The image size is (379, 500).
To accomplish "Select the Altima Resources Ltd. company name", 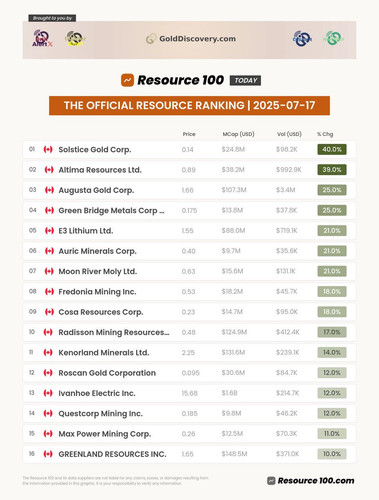I will (100, 170).
